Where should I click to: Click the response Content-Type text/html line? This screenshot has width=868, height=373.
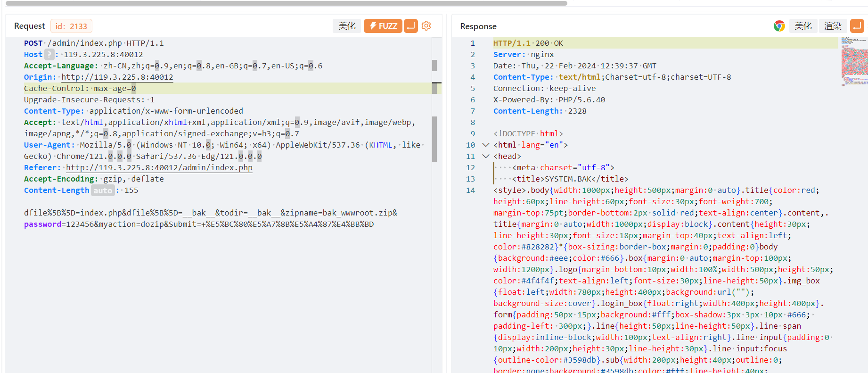click(612, 77)
